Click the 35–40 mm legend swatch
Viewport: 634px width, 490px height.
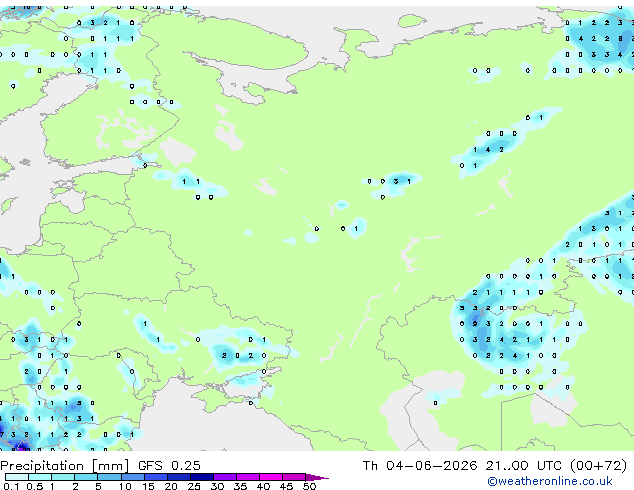click(248, 477)
